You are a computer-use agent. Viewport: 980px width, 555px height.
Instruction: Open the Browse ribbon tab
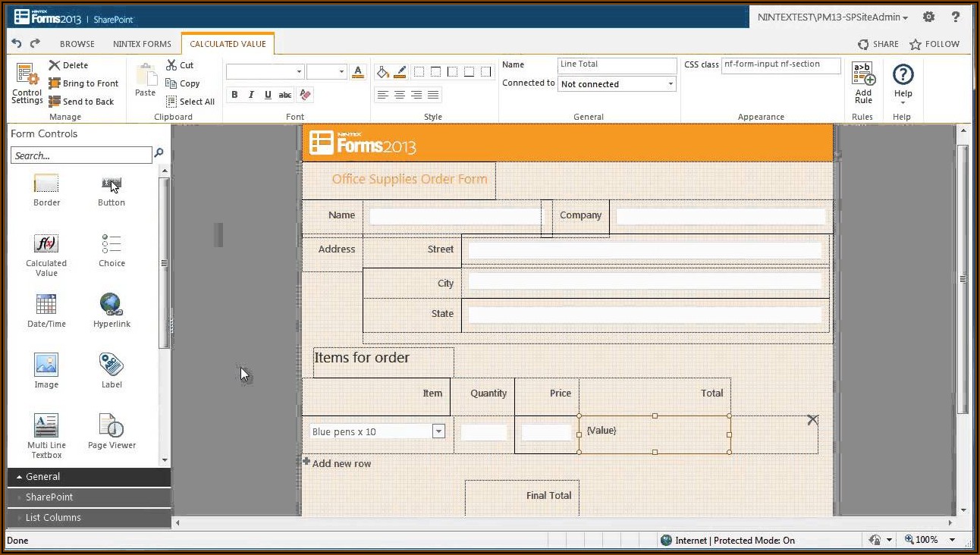77,44
